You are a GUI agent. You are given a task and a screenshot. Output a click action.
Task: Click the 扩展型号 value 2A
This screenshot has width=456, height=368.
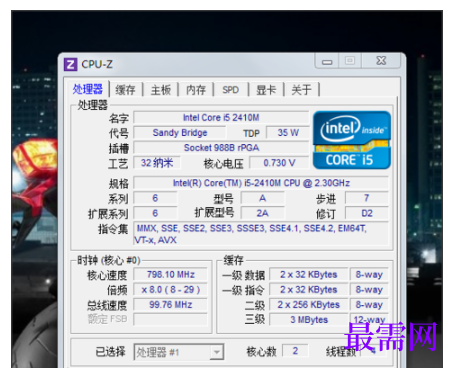(x=263, y=213)
